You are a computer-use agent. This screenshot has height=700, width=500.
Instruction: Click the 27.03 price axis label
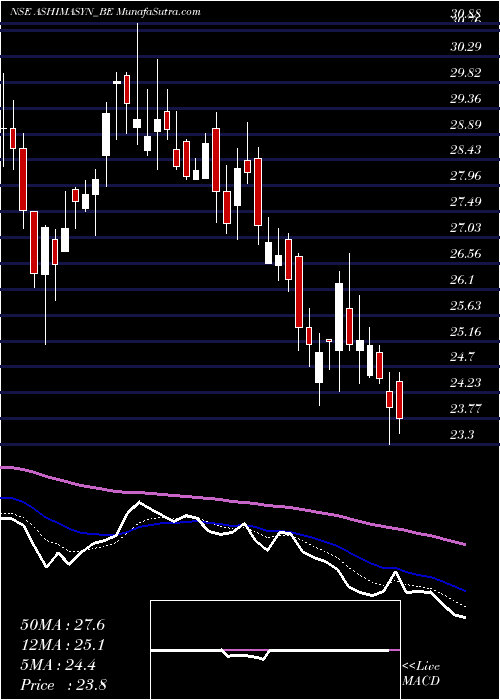click(x=467, y=228)
